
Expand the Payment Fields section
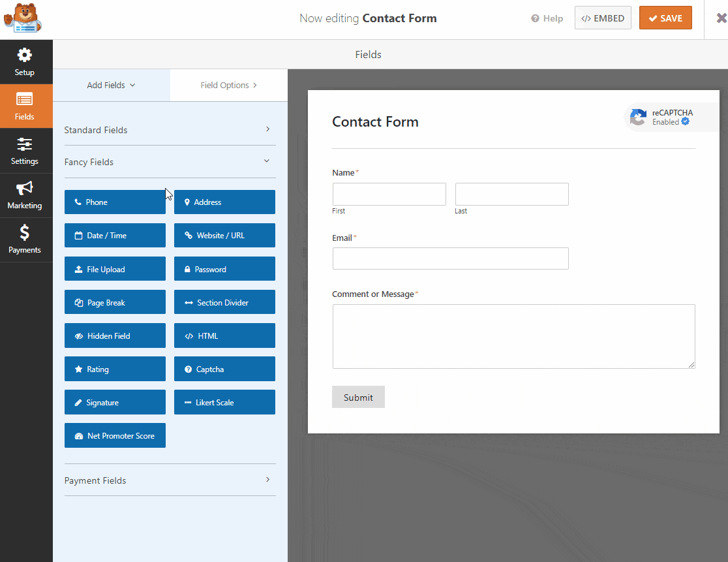[x=170, y=480]
